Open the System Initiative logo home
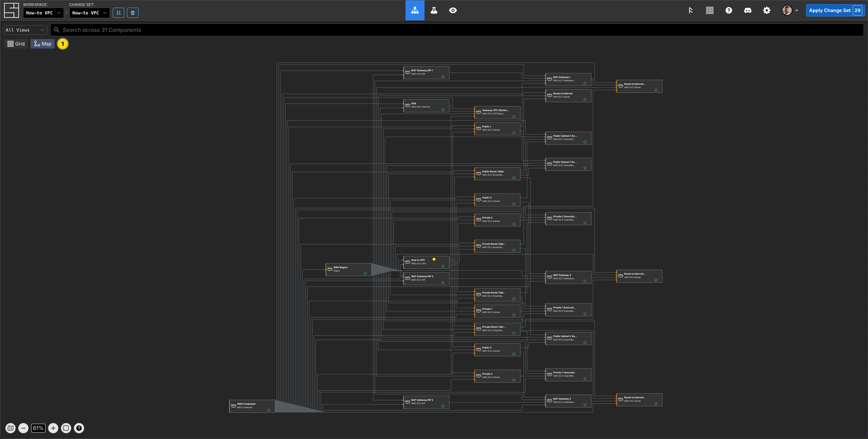Image resolution: width=868 pixels, height=439 pixels. (x=12, y=10)
